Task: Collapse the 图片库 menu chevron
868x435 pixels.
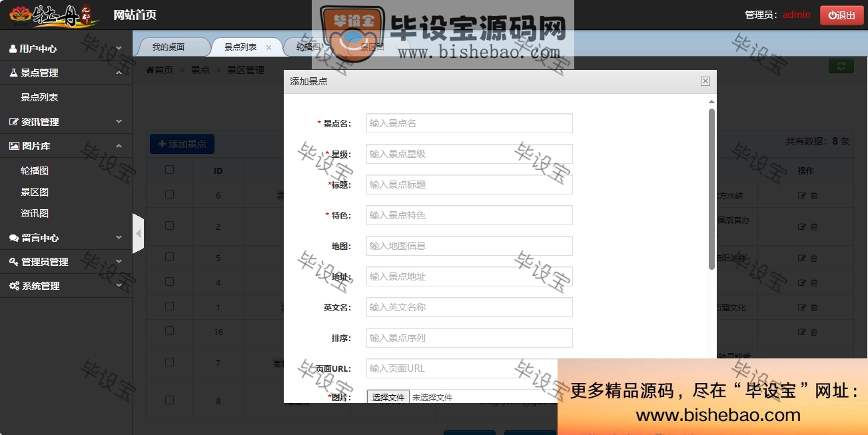Action: pos(119,145)
